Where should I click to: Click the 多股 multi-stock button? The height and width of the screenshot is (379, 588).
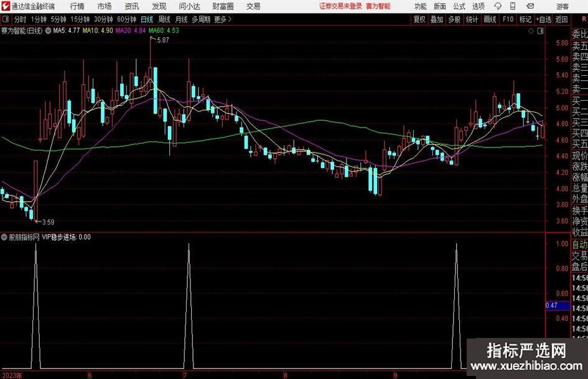[x=454, y=19]
